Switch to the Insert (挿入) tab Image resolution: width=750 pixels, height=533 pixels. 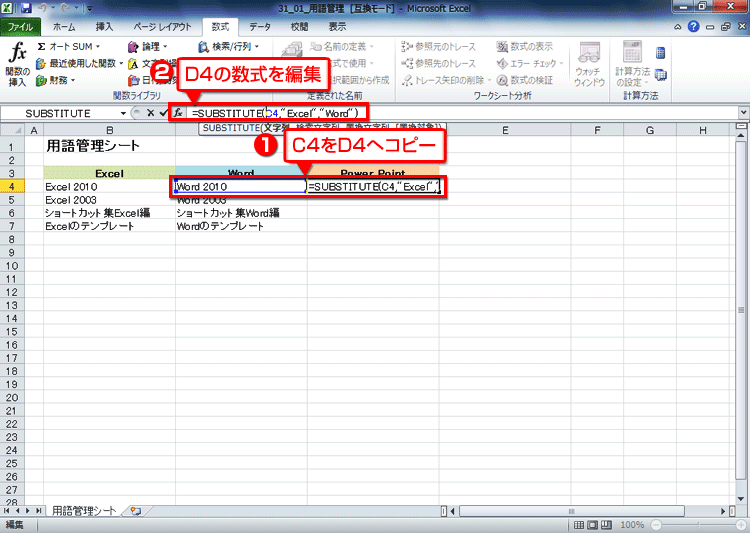tap(104, 27)
